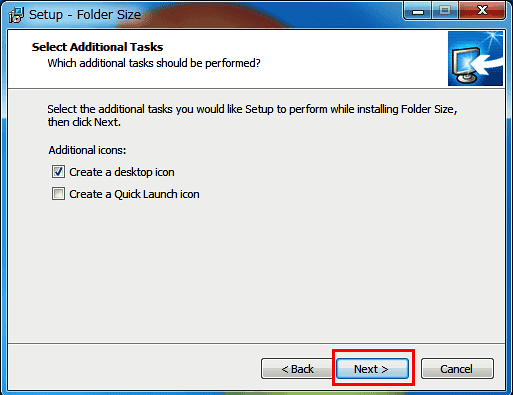Close the setup window with the X

tap(482, 11)
